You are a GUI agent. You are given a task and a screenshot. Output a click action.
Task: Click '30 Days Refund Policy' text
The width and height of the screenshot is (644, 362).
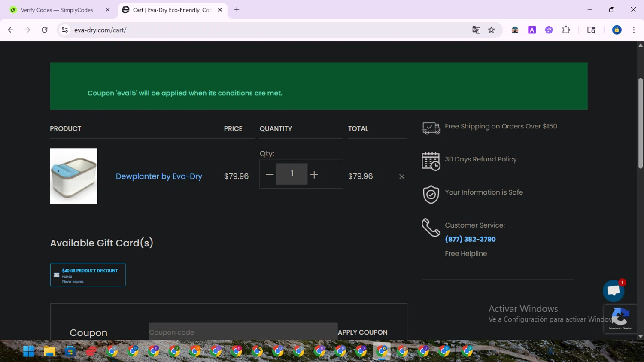pos(481,159)
